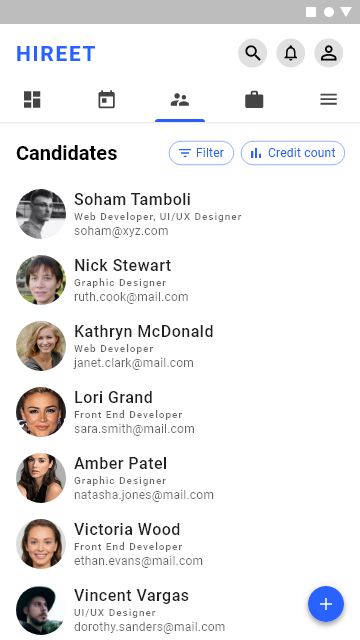
Task: Select Nick Stewart's profile photo
Action: [x=41, y=280]
